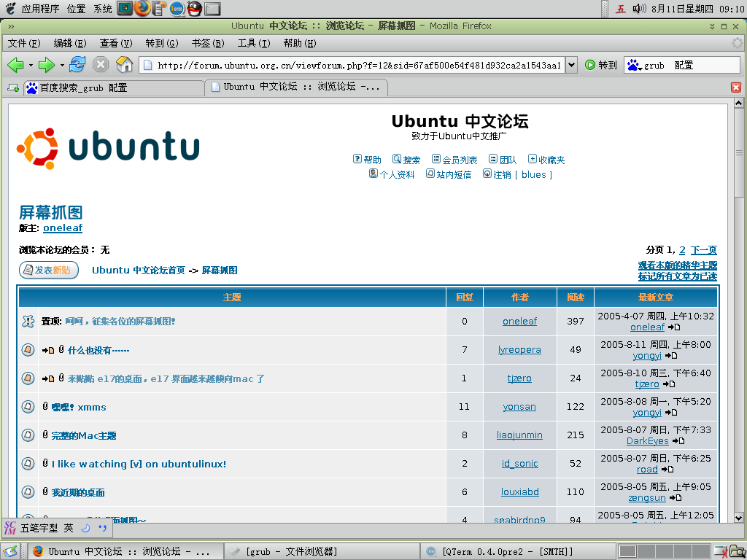This screenshot has height=560, width=747.
Task: Open the 查看(V) menu
Action: point(116,43)
